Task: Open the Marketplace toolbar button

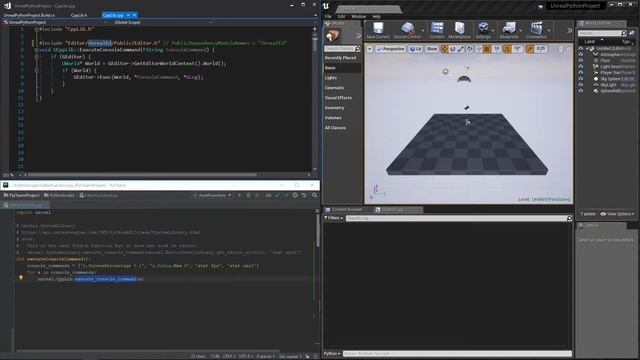Action: pos(460,30)
